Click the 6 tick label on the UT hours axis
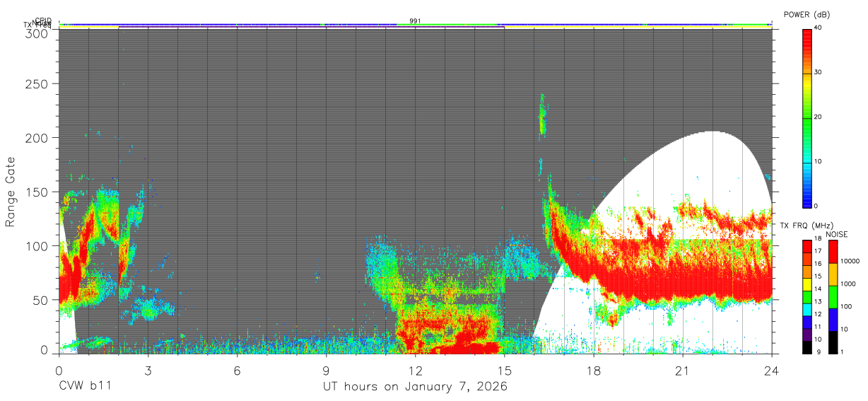Viewport: 868px width, 401px height. pyautogui.click(x=237, y=370)
